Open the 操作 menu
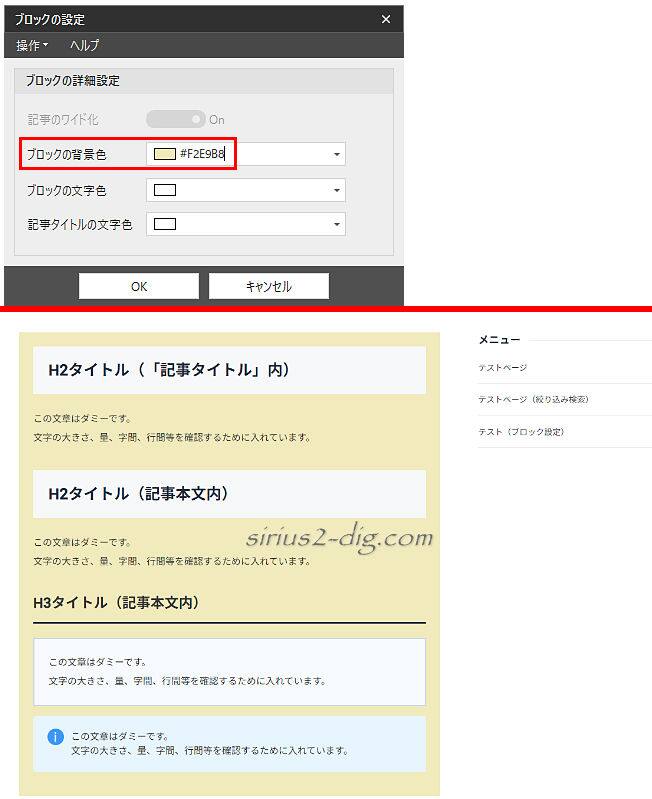This screenshot has height=799, width=652. [x=32, y=45]
